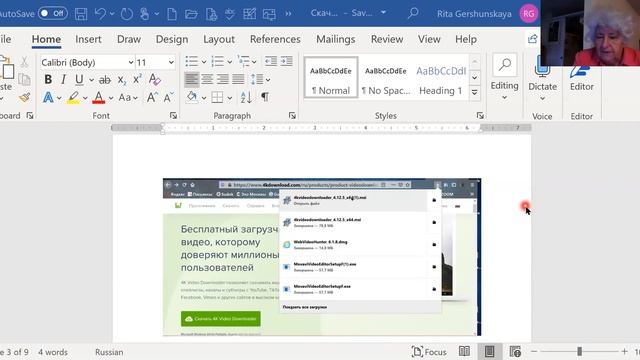Open the View tab
Screen dimensions: 640x360
[429, 39]
